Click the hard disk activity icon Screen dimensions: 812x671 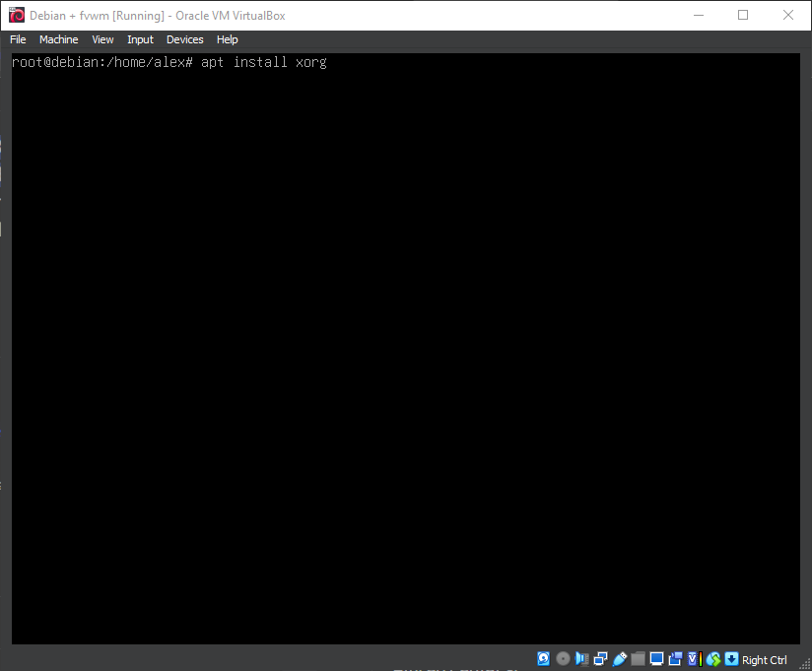543,658
